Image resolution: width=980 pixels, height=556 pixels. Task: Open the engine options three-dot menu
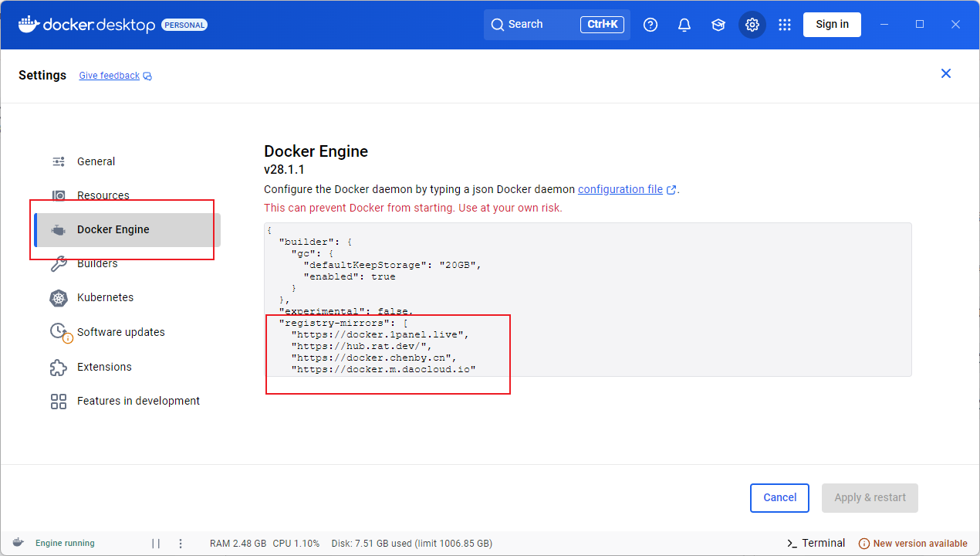(181, 544)
